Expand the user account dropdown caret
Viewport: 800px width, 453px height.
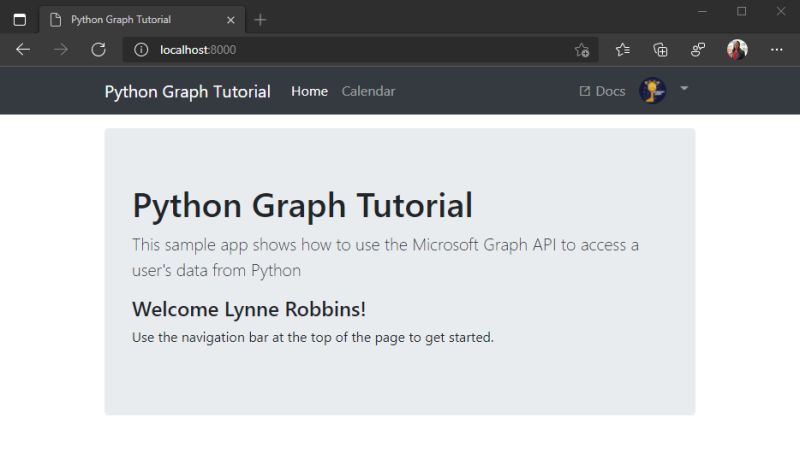(684, 89)
